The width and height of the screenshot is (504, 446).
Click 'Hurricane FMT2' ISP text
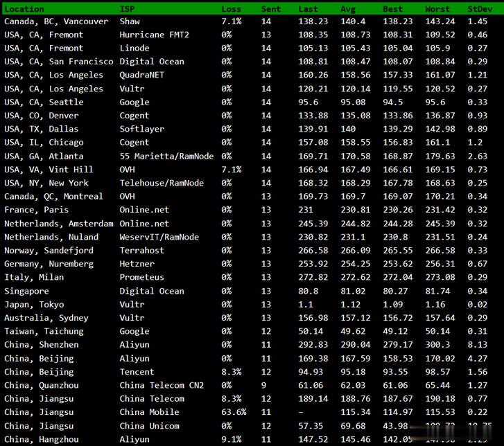155,35
